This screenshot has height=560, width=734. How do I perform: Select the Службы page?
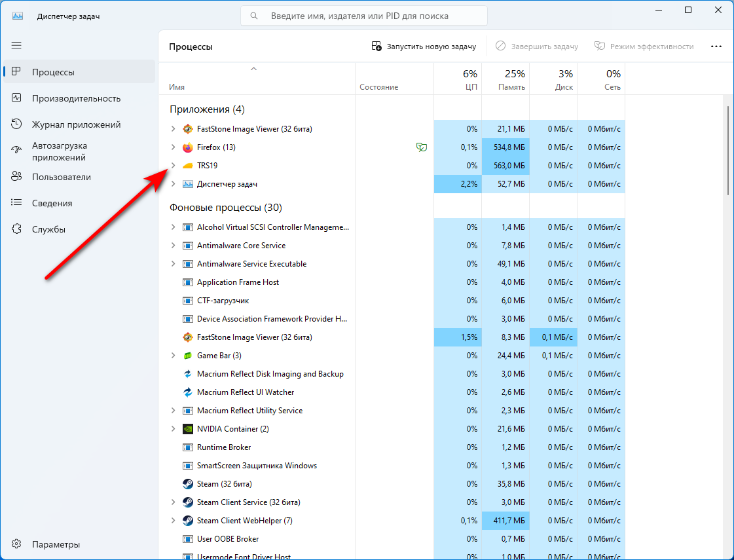(x=79, y=229)
